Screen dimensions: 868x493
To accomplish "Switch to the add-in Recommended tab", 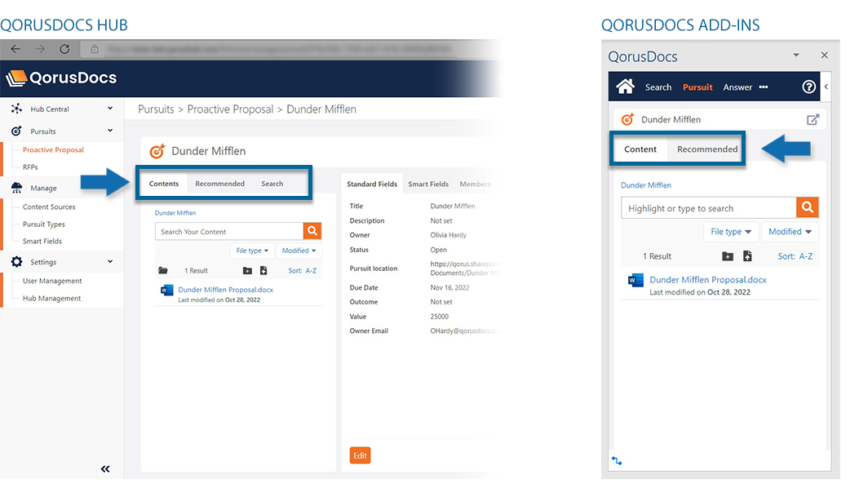I will point(706,149).
